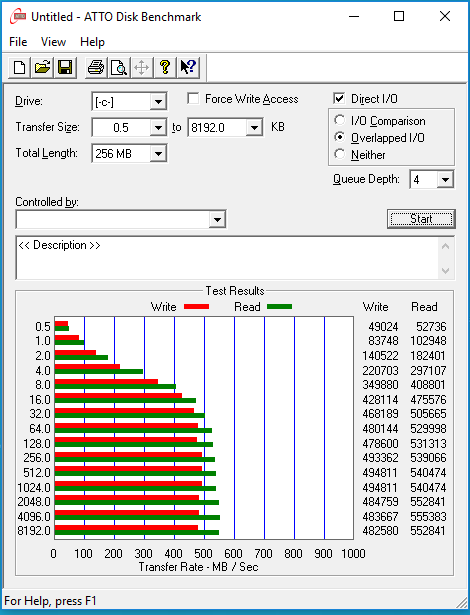
Task: Enable Force Write Access checkbox
Action: (193, 98)
